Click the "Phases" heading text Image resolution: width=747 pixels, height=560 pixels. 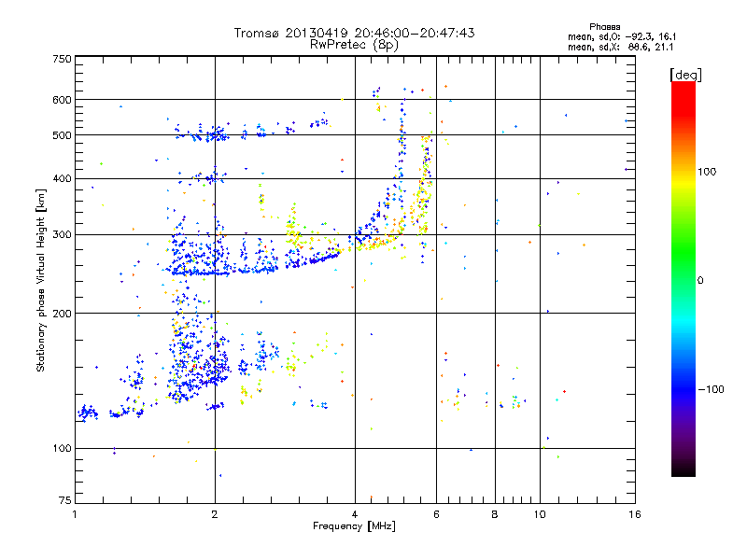coord(604,27)
